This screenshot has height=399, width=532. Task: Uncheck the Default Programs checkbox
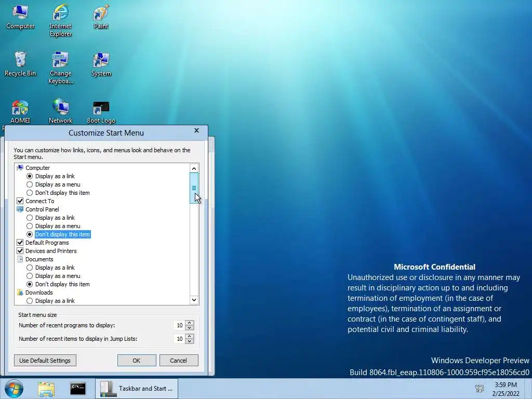20,243
